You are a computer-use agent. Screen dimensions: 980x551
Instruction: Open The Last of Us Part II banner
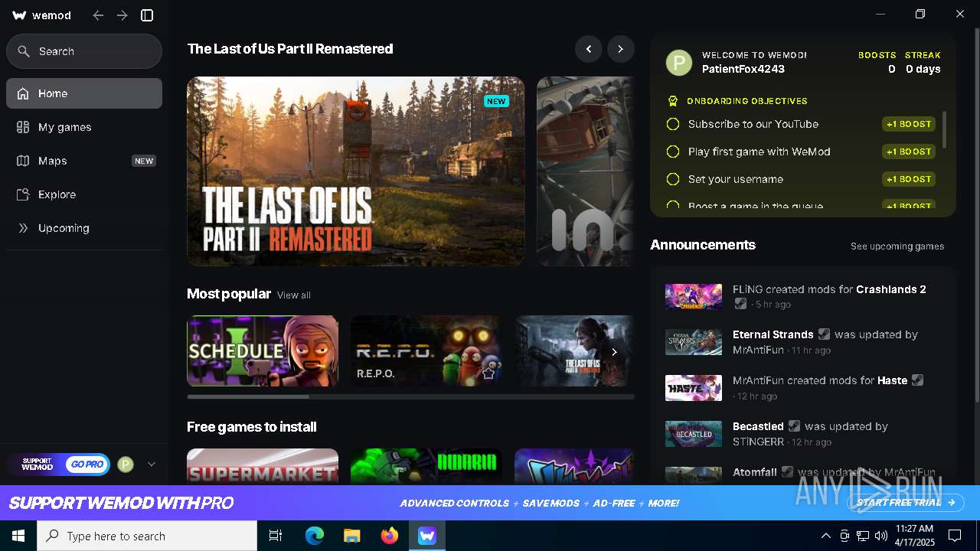click(356, 171)
